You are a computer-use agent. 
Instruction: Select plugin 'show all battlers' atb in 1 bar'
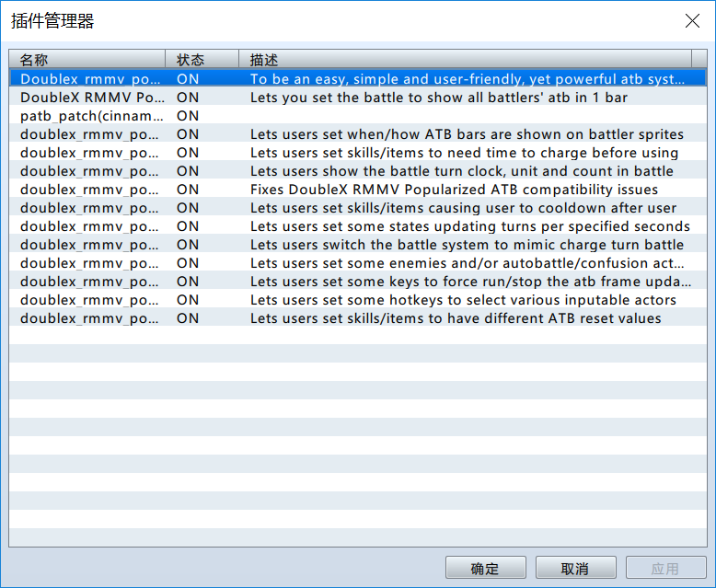(358, 98)
